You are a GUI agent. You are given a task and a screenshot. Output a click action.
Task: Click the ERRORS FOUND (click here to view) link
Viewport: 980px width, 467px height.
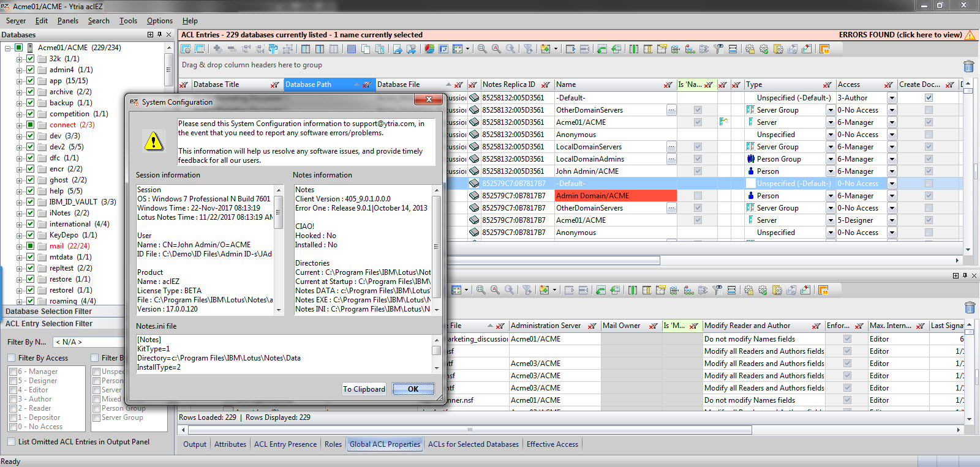point(900,35)
